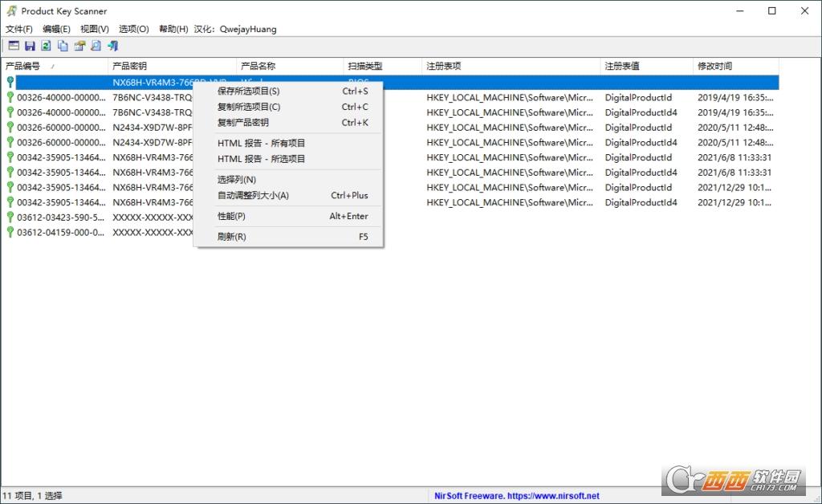Open the 选项(O) menu
The image size is (822, 504).
tap(133, 29)
